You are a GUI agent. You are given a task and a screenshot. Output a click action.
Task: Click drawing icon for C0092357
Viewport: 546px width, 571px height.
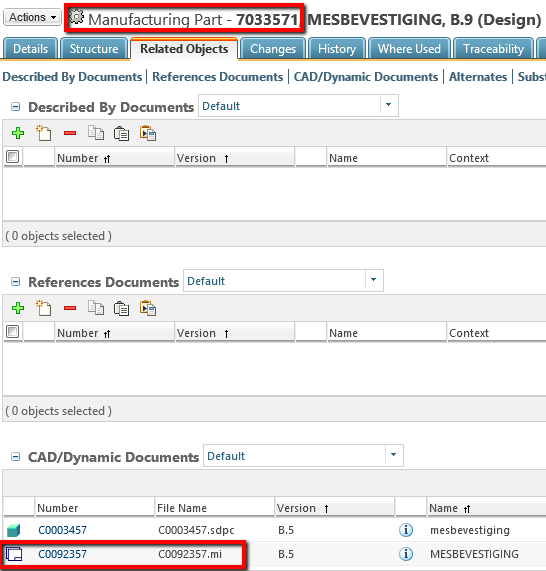[14, 554]
